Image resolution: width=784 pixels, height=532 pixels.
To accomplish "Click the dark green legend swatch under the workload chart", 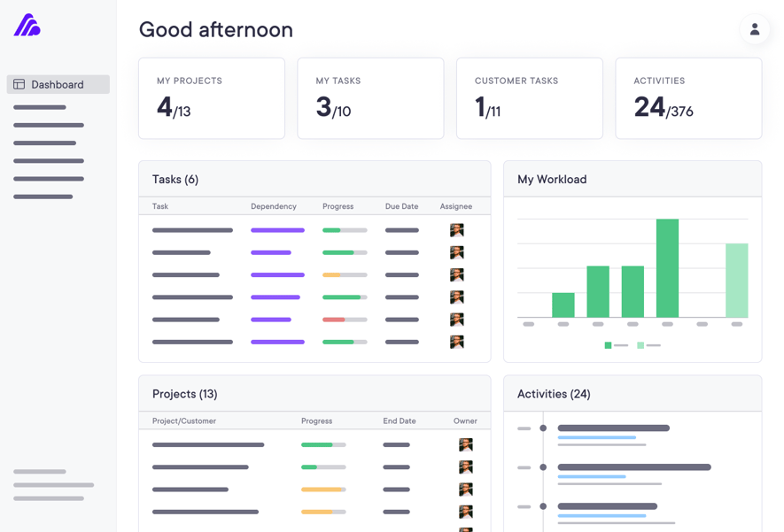I will tap(609, 345).
